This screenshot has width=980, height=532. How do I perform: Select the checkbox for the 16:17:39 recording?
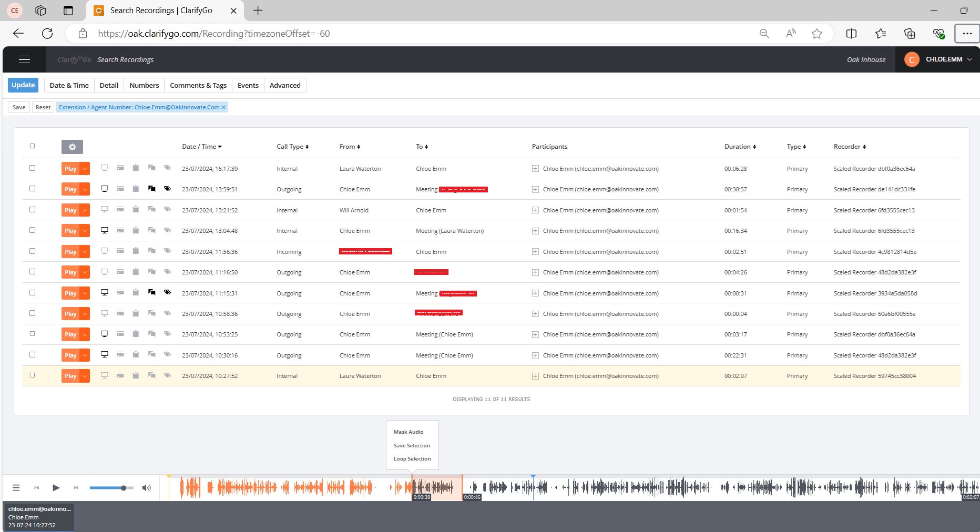(x=32, y=168)
